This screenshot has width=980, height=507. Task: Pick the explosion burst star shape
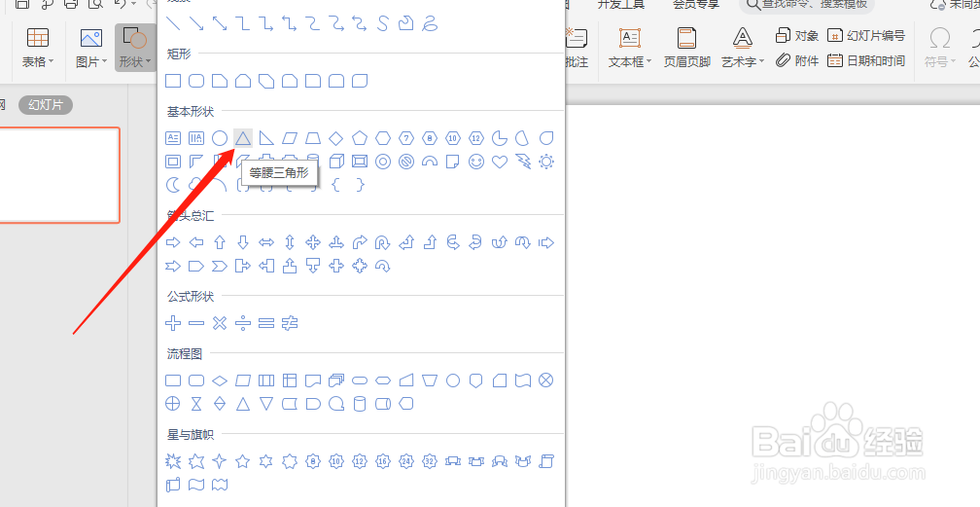point(173,461)
